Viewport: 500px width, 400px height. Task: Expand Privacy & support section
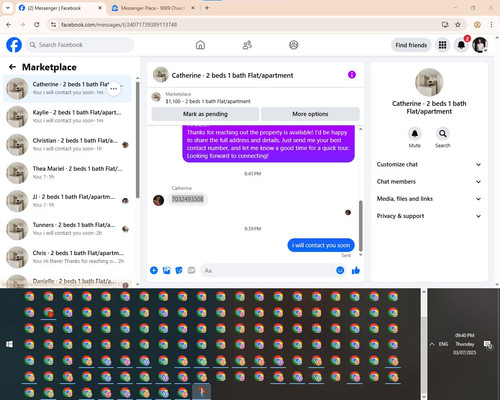pos(429,216)
